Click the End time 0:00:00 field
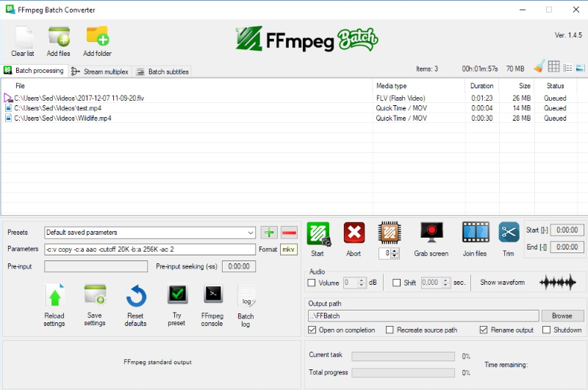The width and height of the screenshot is (588, 390). pos(567,247)
